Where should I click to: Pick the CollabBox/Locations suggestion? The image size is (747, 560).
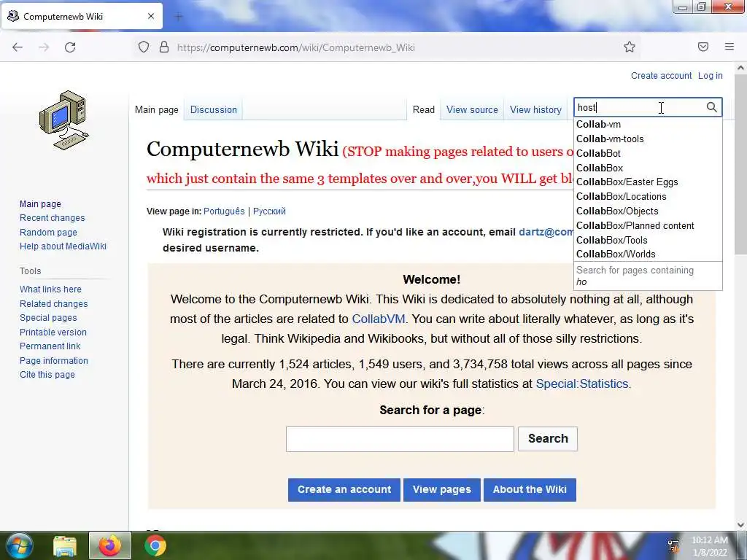[x=648, y=196]
